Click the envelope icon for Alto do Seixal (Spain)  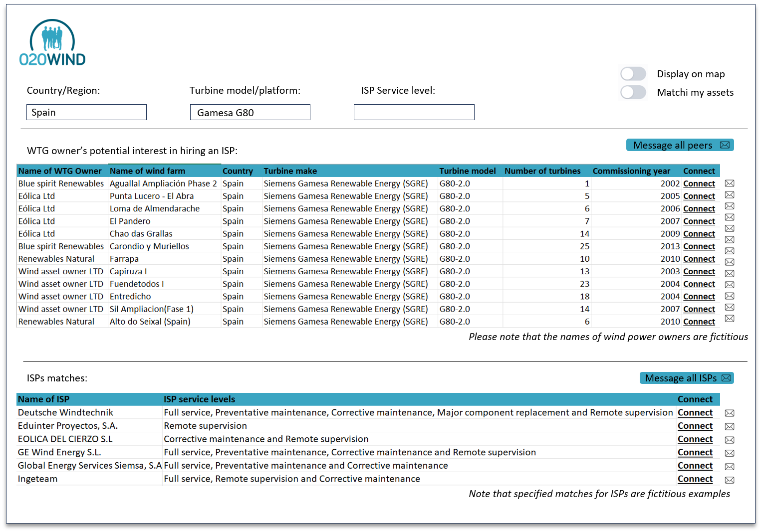[730, 318]
